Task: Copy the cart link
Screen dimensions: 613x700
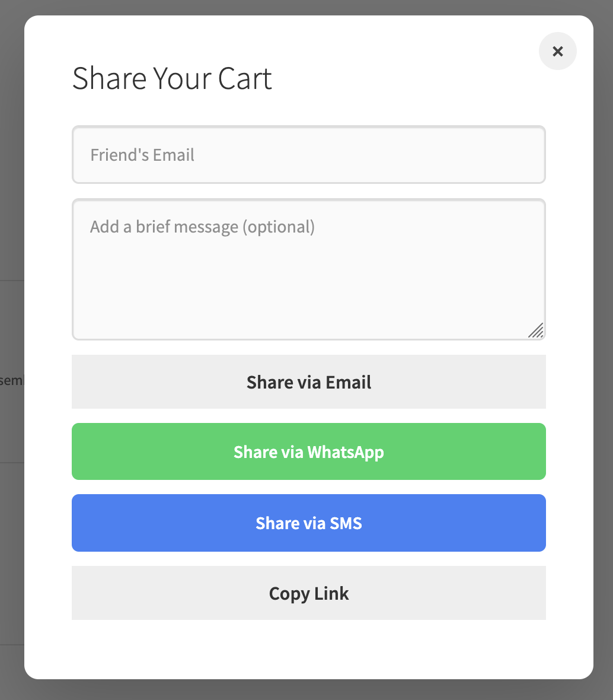Action: point(308,593)
